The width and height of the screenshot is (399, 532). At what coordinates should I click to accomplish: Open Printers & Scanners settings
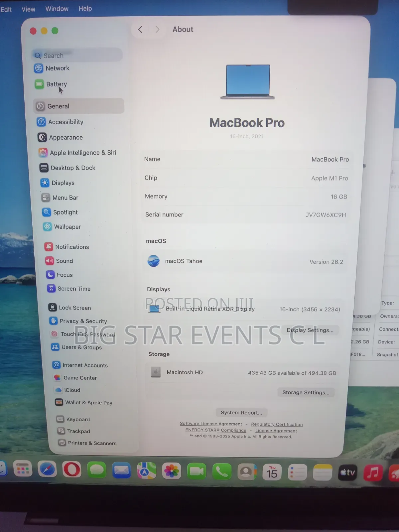click(87, 443)
